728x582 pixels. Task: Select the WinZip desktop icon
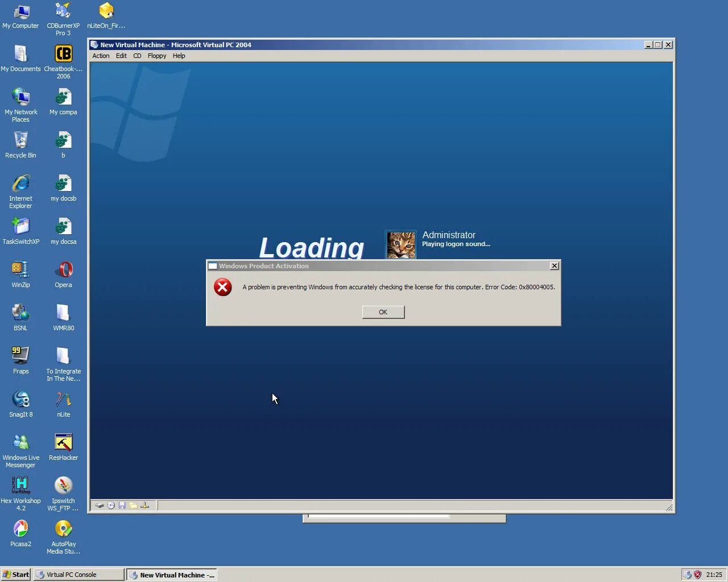coord(20,275)
